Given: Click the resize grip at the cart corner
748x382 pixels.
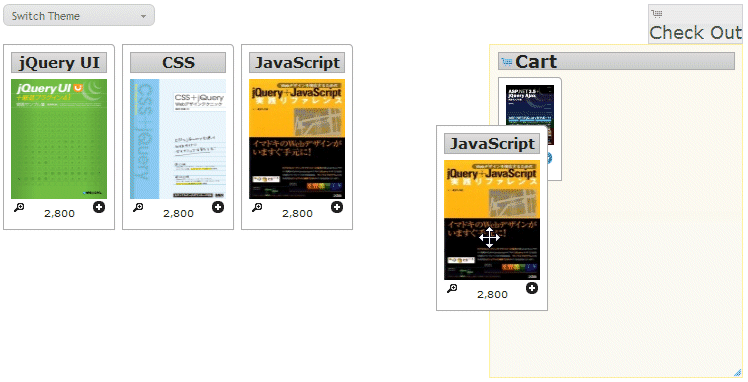Looking at the screenshot, I should (x=738, y=372).
